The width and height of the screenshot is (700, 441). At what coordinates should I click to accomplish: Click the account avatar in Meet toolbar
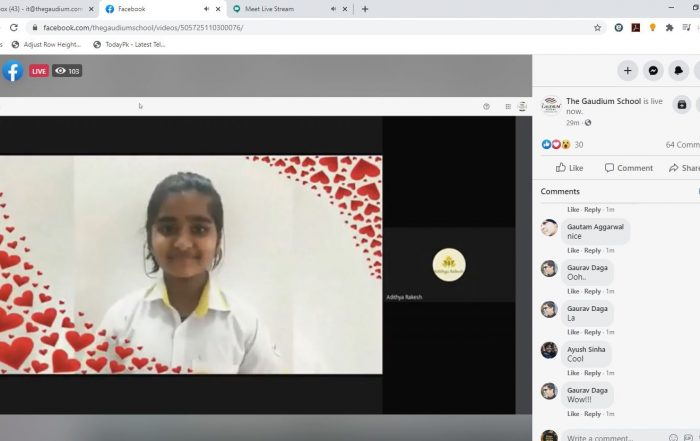(522, 106)
